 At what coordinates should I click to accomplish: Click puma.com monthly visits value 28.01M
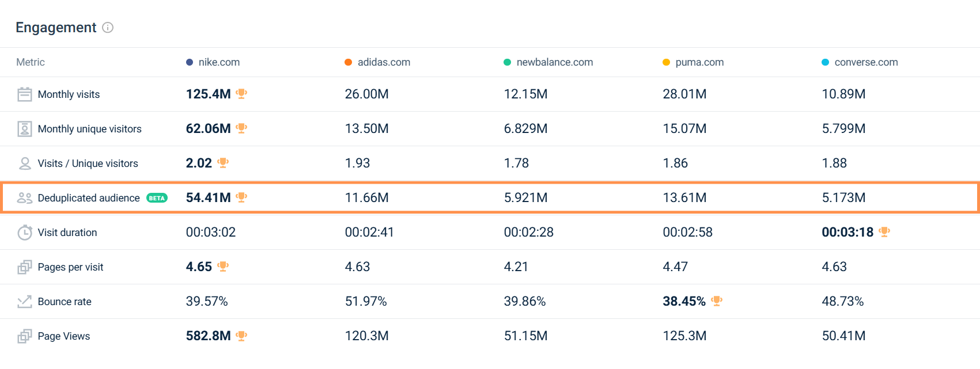(684, 94)
